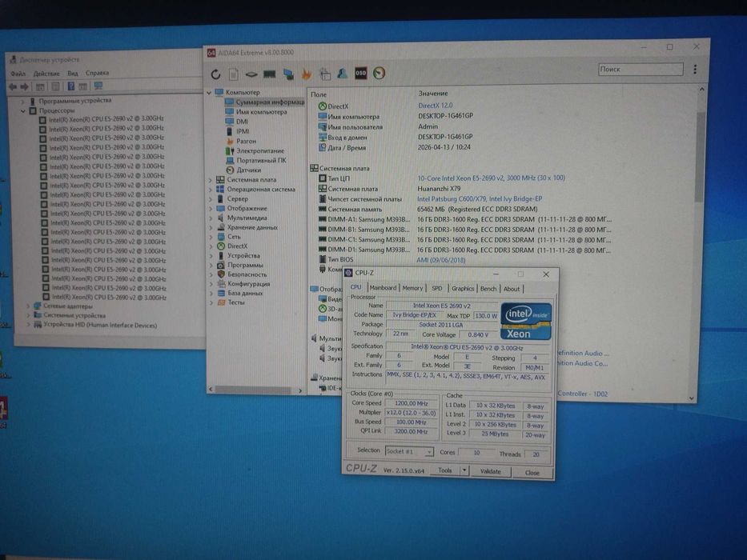This screenshot has height=560, width=747.
Task: Click Huananzhi X79 motherboard value
Action: pos(439,189)
